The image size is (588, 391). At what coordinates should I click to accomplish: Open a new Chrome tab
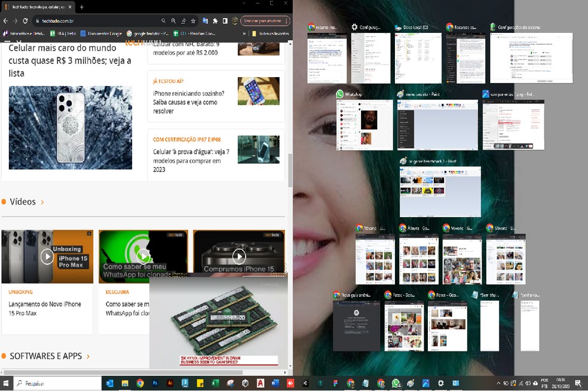(82, 7)
